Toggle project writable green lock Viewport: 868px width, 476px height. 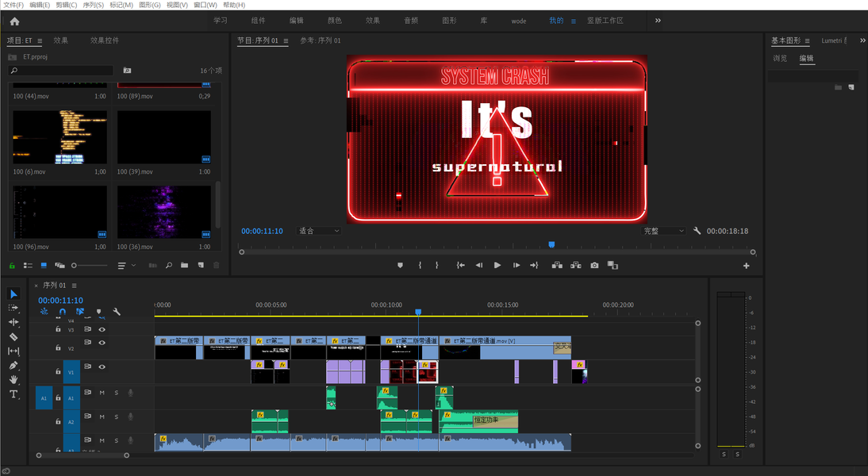click(x=12, y=266)
